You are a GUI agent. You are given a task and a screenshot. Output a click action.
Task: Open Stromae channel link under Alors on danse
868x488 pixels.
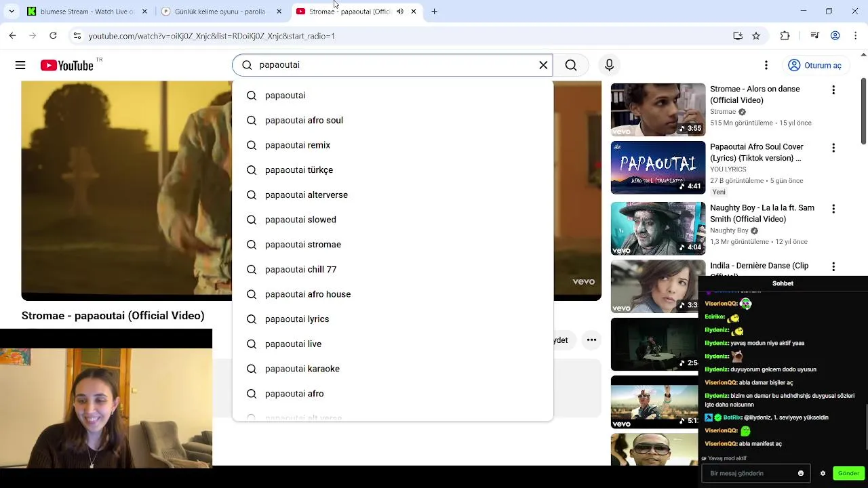723,112
